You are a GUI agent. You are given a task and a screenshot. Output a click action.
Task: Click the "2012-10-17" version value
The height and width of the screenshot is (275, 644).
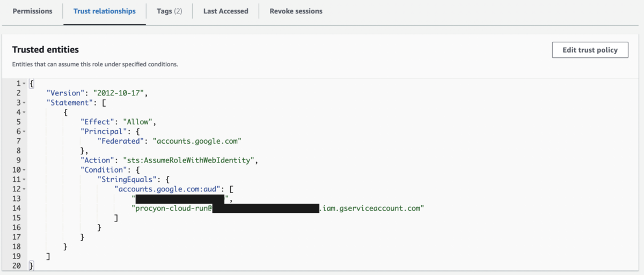[x=119, y=93]
